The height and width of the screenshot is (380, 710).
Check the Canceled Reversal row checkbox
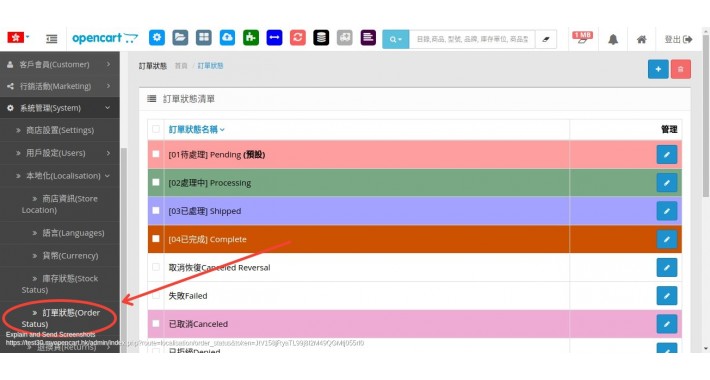click(156, 267)
